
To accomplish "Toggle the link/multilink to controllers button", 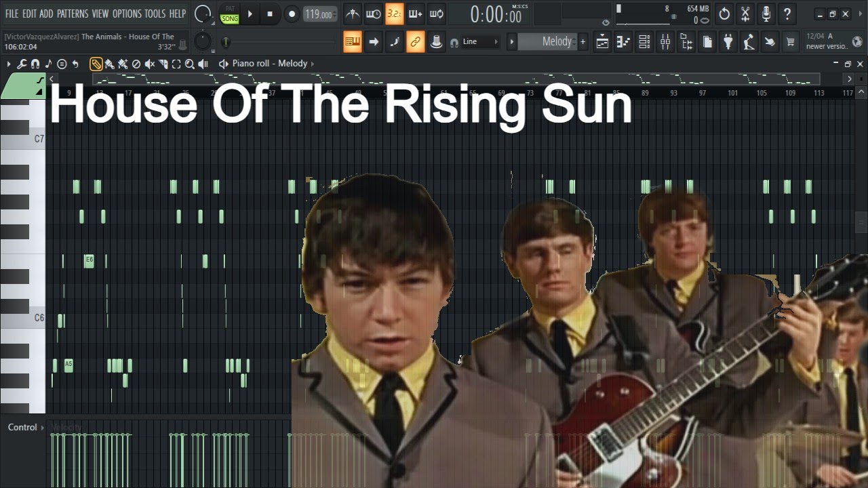I will [416, 41].
